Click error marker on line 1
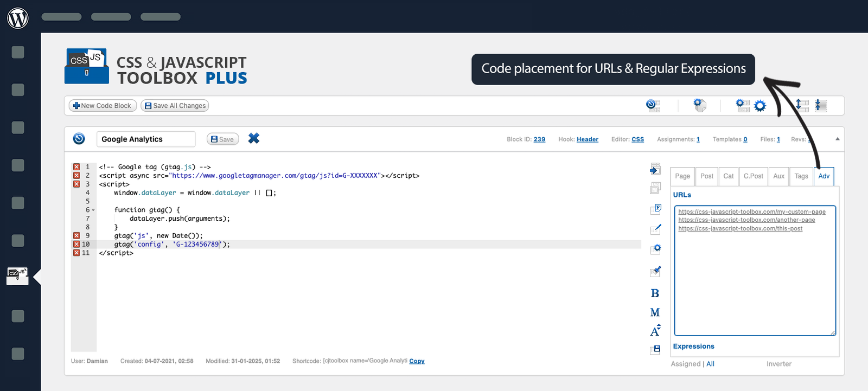Screen dimensions: 868x391 pos(76,167)
